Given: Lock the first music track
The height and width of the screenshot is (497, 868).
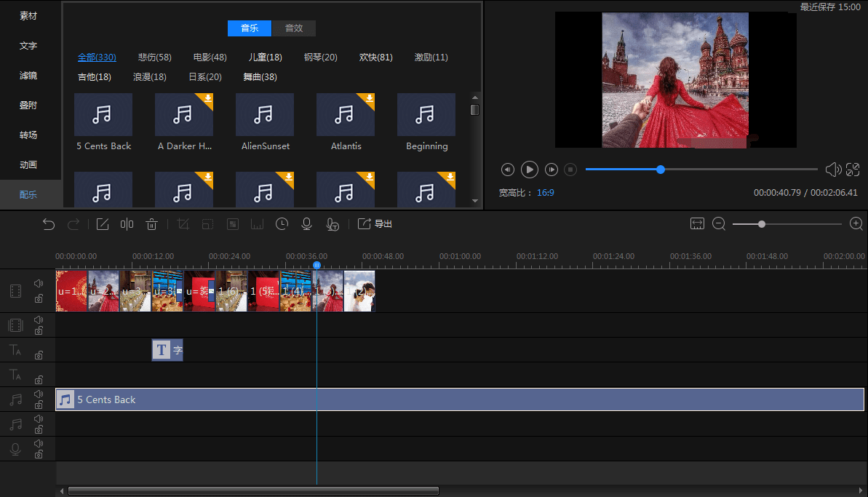Looking at the screenshot, I should click(x=39, y=405).
